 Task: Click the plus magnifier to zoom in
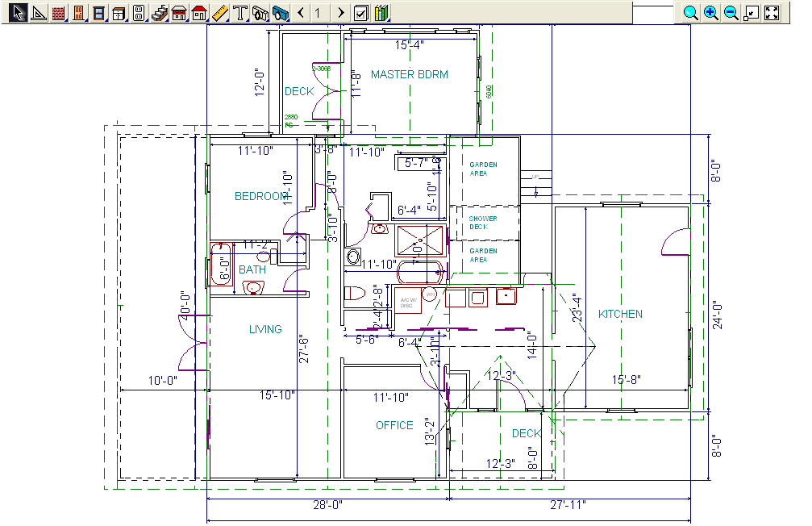(710, 13)
